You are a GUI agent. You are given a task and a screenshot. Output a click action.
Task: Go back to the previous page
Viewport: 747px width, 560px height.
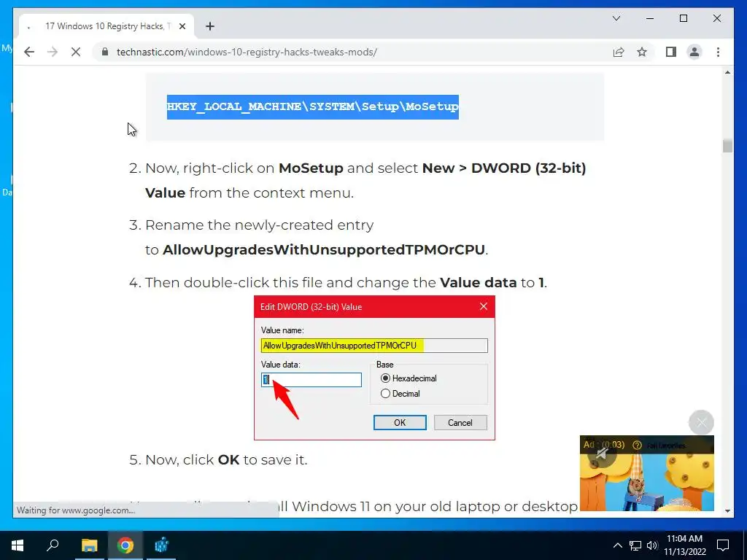tap(29, 52)
